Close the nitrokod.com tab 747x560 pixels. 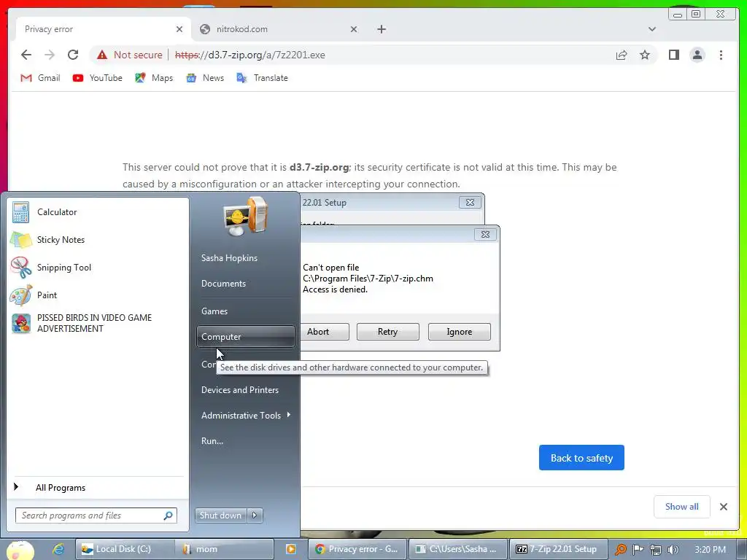[354, 29]
